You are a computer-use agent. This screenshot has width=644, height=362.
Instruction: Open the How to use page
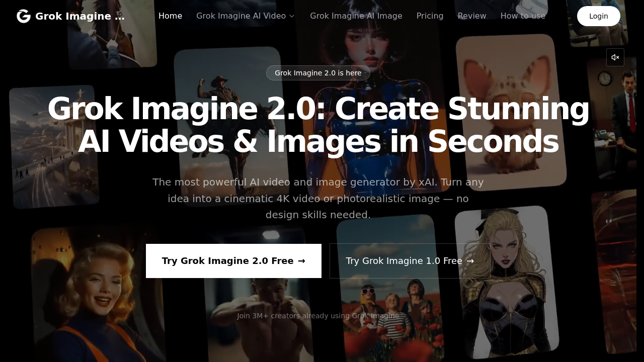523,16
